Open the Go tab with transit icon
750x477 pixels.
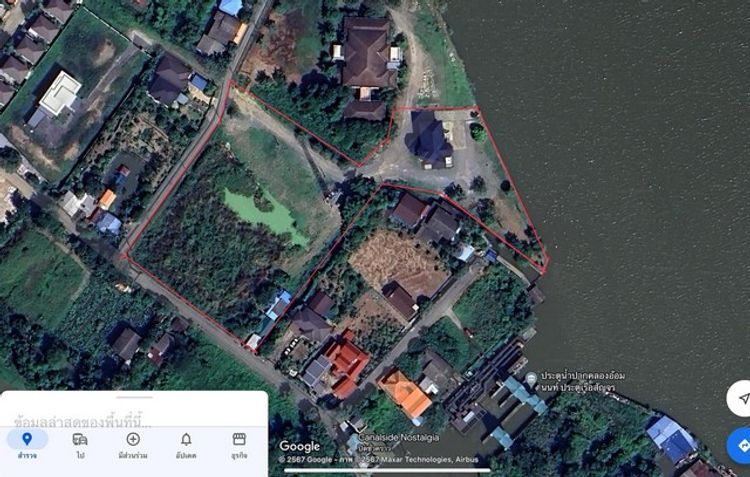pos(80,444)
